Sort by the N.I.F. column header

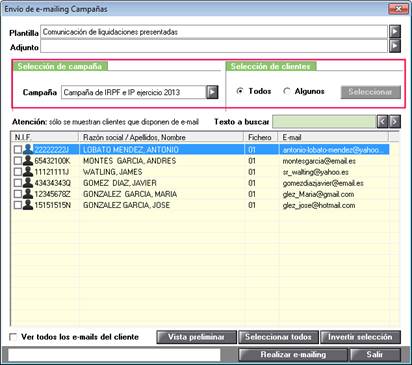(x=45, y=137)
